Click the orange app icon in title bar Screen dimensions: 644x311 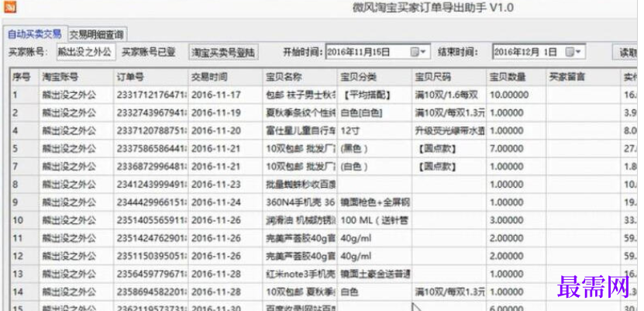tap(9, 6)
